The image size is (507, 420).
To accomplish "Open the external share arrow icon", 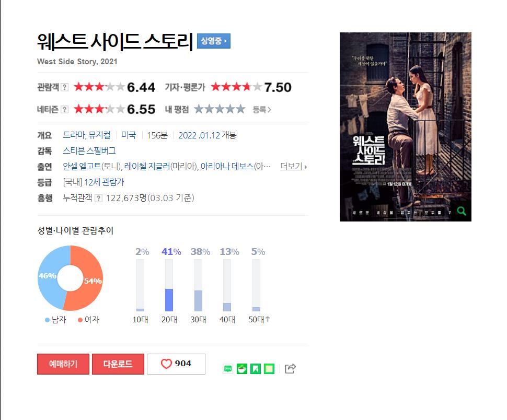I will tap(291, 369).
